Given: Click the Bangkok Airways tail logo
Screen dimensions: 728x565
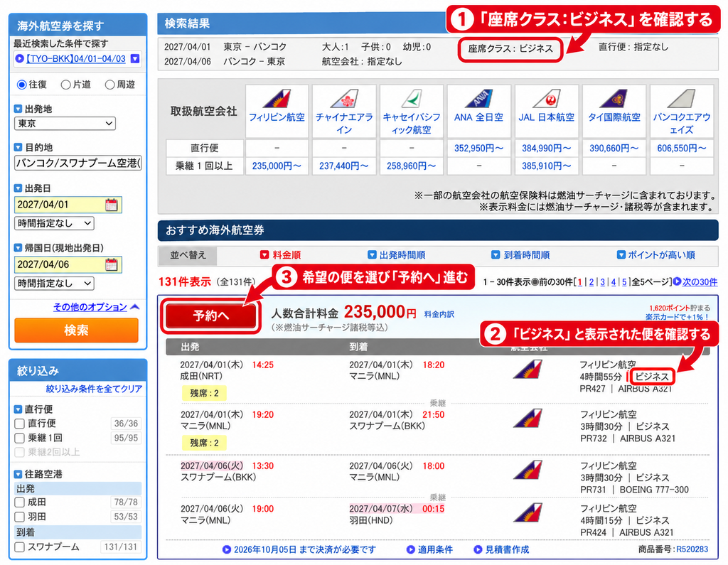Looking at the screenshot, I should pos(681,98).
